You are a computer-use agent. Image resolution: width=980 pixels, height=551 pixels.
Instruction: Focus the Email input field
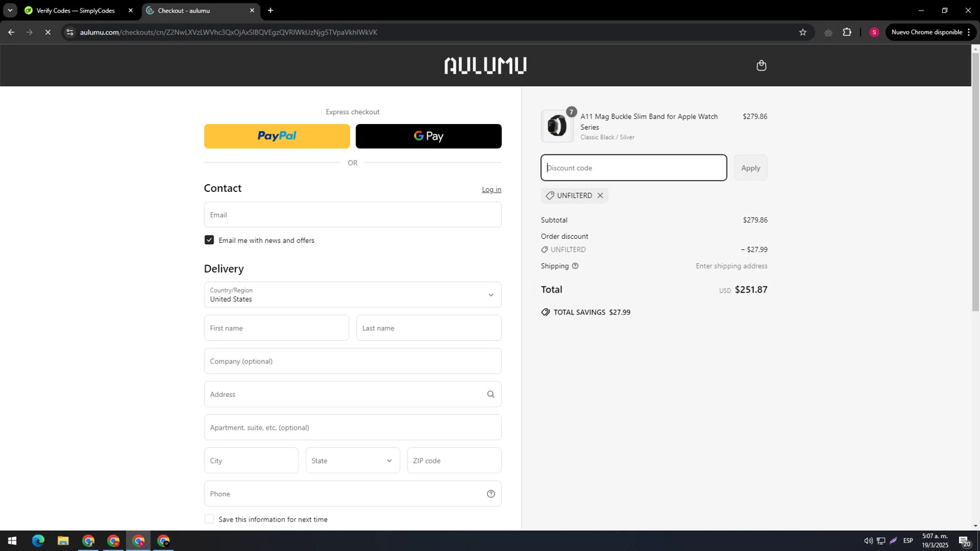point(353,215)
